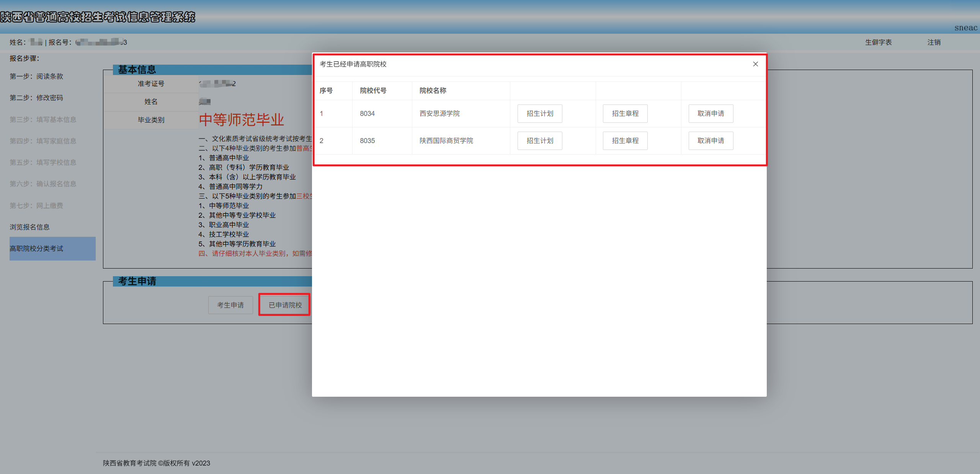Open 招生计划 for 陕西国际商贸学院
The image size is (980, 474).
(x=539, y=140)
